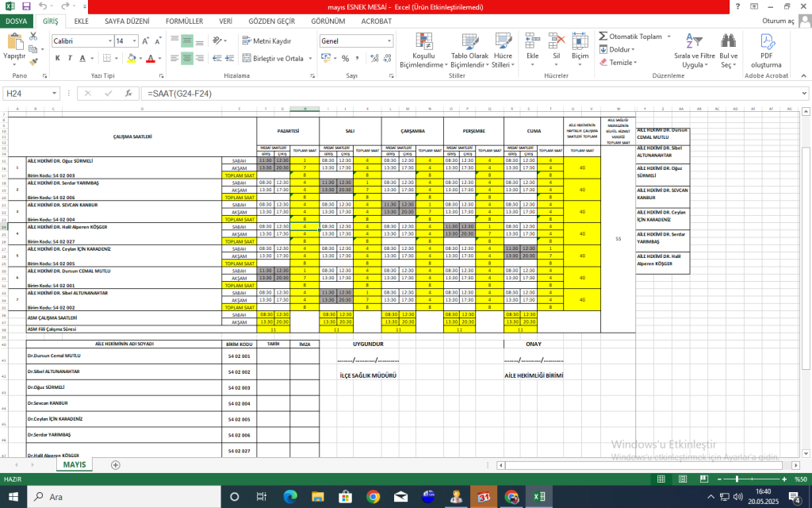Toggle Italic (T) formatting
Viewport: 812px width, 508px height.
tap(70, 58)
